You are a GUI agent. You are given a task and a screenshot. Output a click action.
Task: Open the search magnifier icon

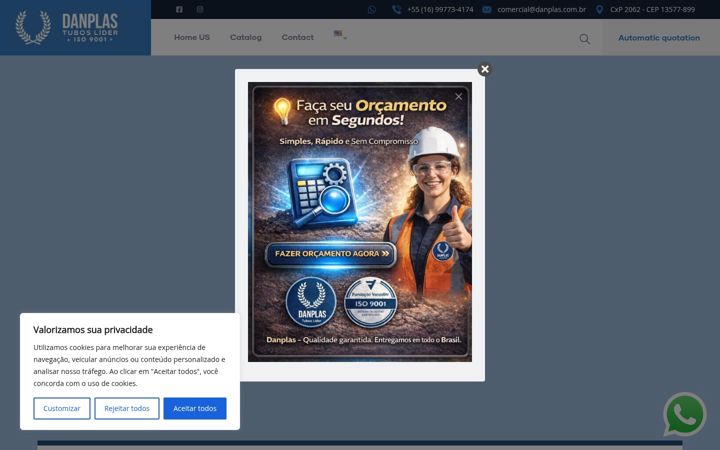(585, 39)
